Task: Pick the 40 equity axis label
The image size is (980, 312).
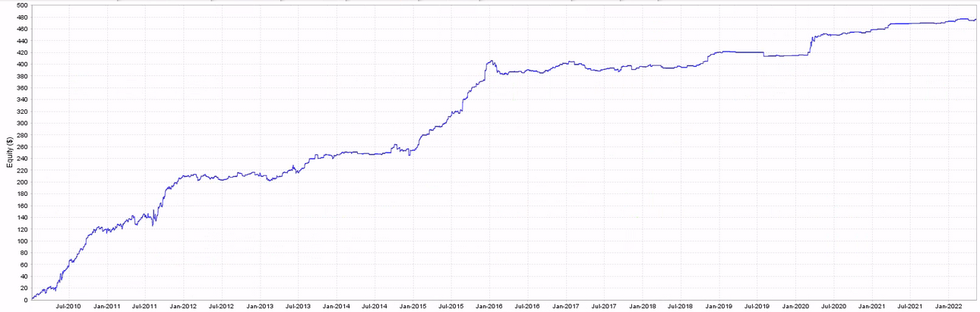Action: [x=24, y=276]
